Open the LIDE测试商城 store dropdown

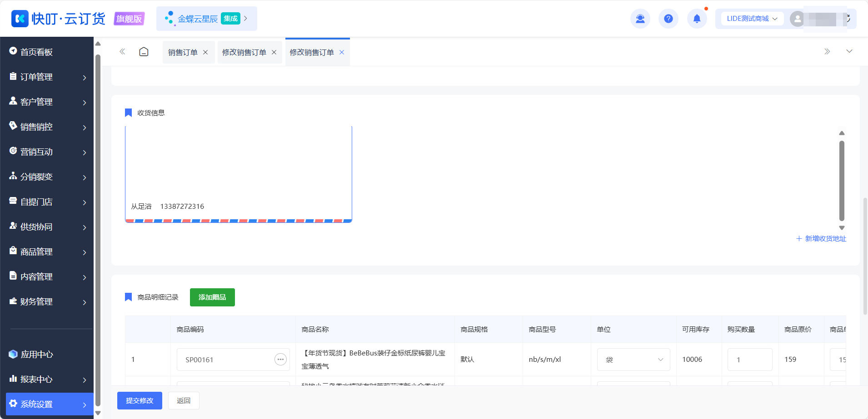752,19
